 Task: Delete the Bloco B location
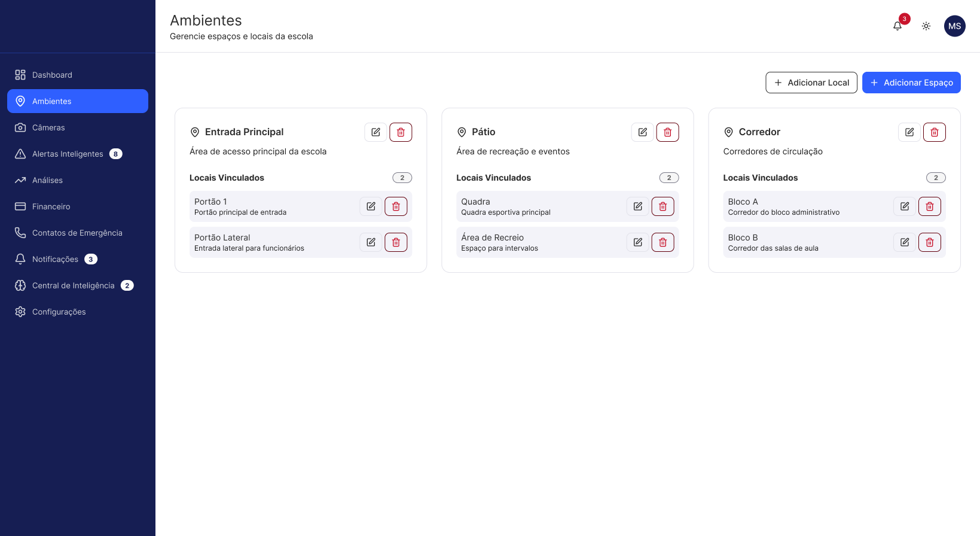929,242
